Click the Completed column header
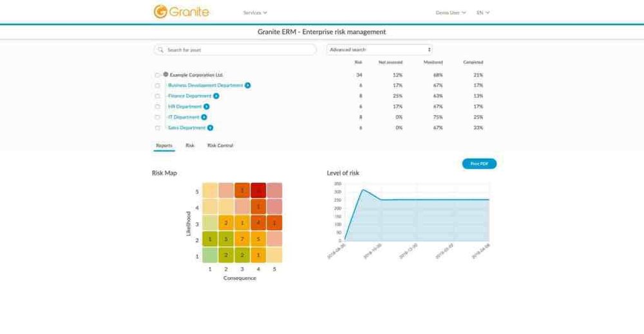 [473, 63]
